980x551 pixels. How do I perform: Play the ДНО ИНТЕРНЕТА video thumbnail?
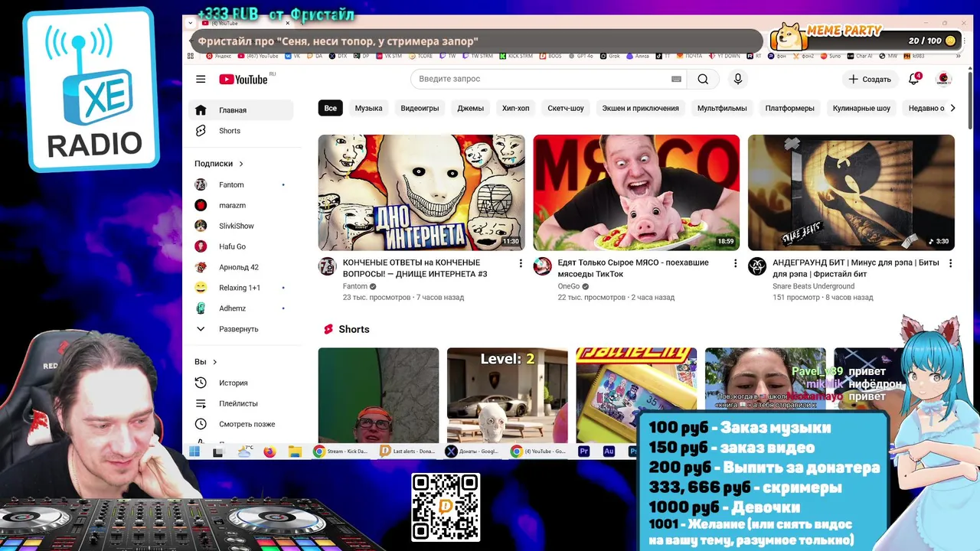[422, 193]
